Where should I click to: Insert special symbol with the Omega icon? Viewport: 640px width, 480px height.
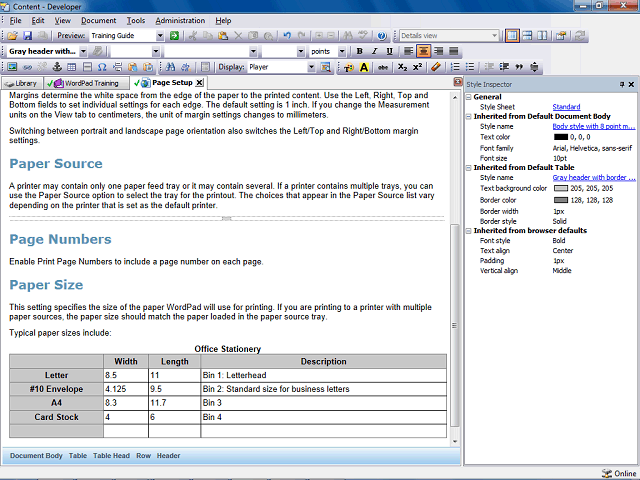(102, 67)
